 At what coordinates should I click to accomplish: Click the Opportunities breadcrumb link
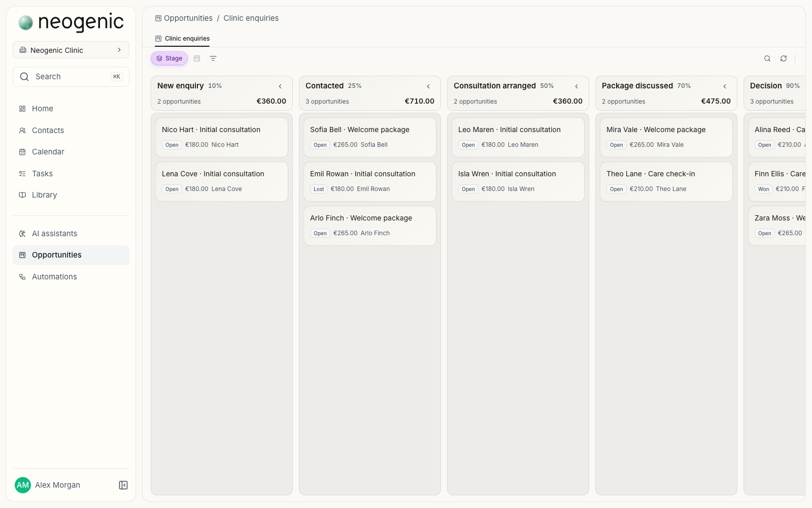click(188, 18)
